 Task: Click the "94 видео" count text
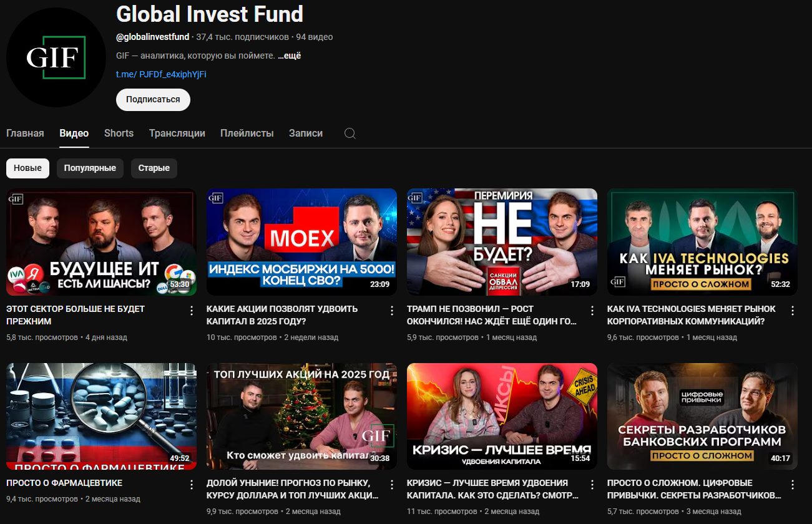315,37
